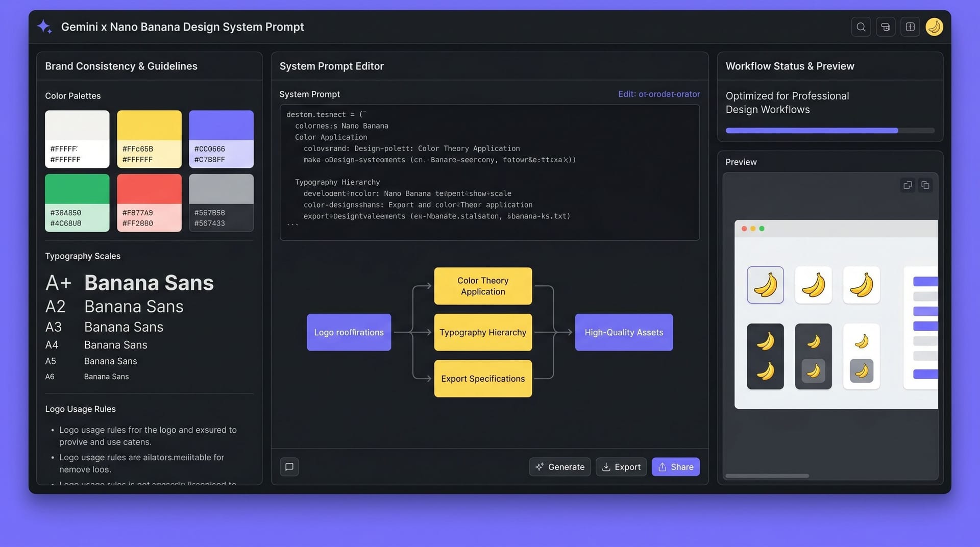Select the black card showing two bananas
The image size is (980, 547).
[765, 356]
